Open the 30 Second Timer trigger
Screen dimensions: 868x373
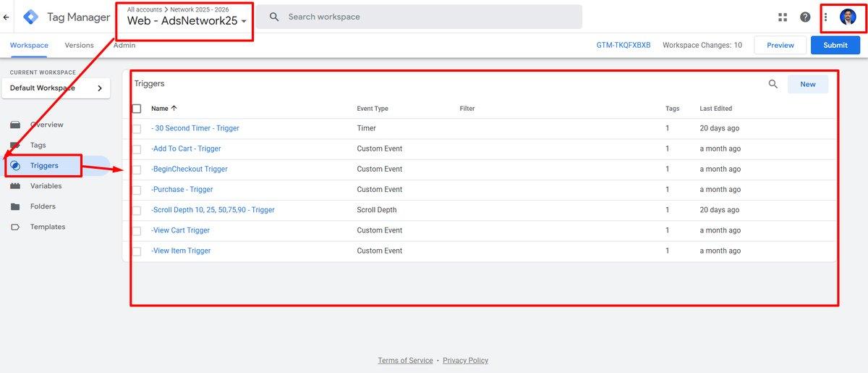(x=195, y=128)
